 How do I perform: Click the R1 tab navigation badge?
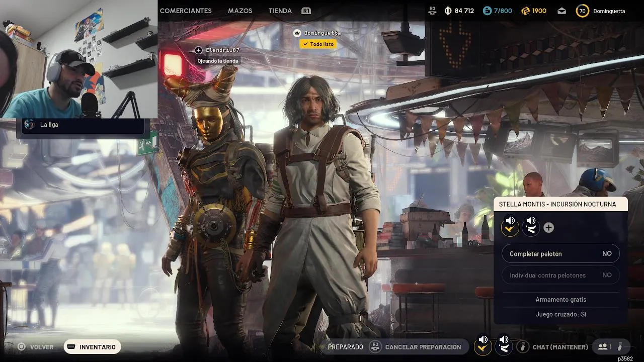tap(306, 11)
